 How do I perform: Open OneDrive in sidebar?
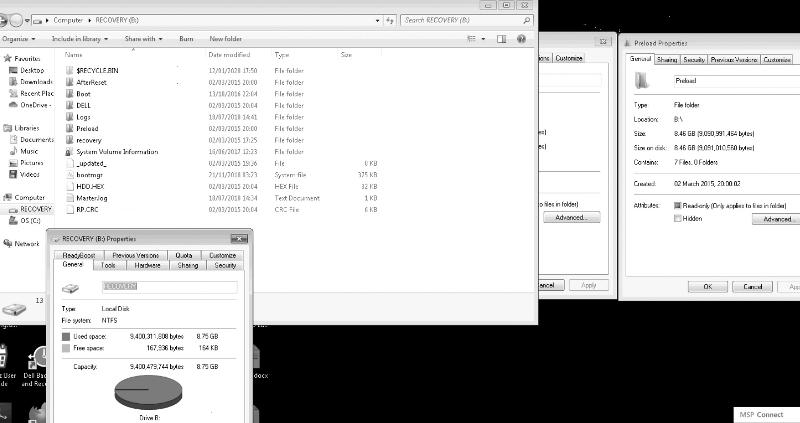pos(30,105)
